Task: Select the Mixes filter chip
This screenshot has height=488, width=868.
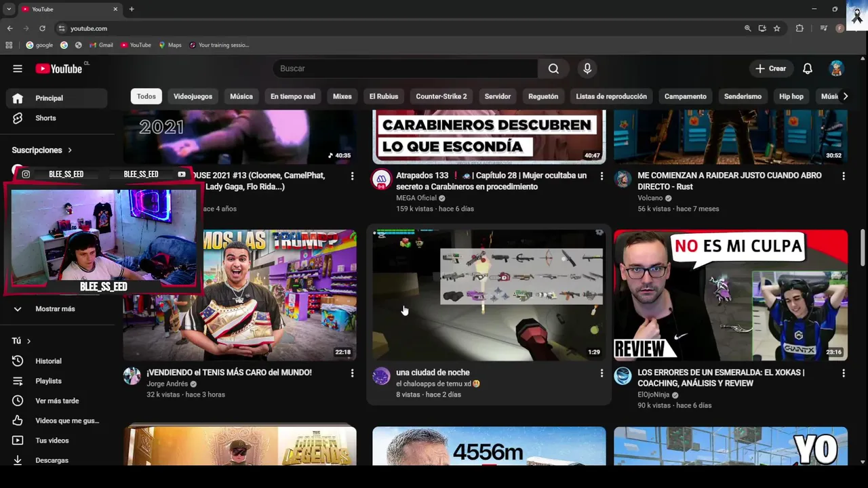Action: click(342, 96)
